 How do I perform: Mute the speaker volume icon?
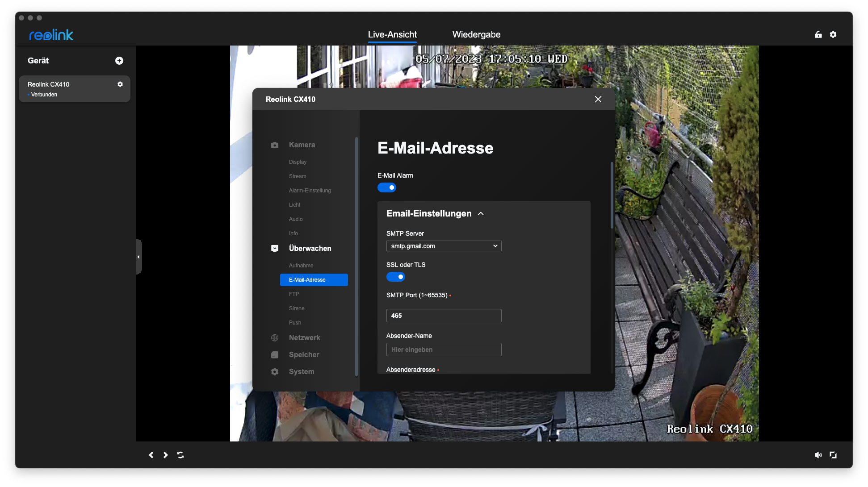818,455
